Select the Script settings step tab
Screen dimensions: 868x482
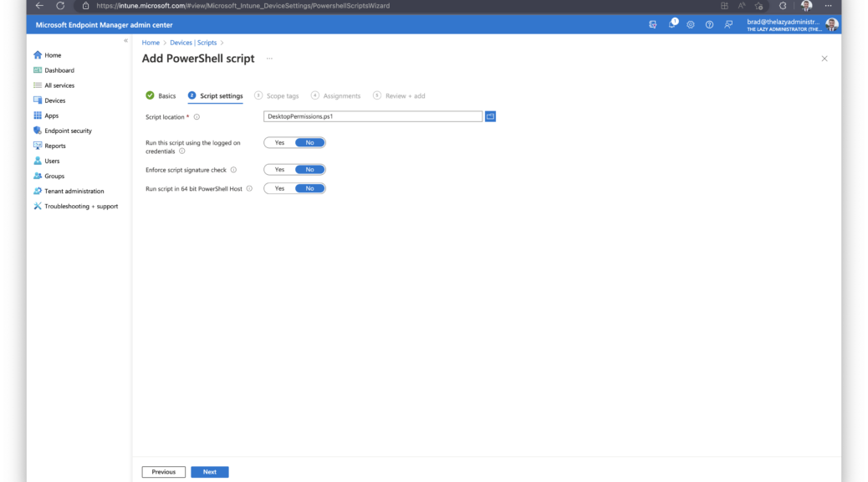216,96
